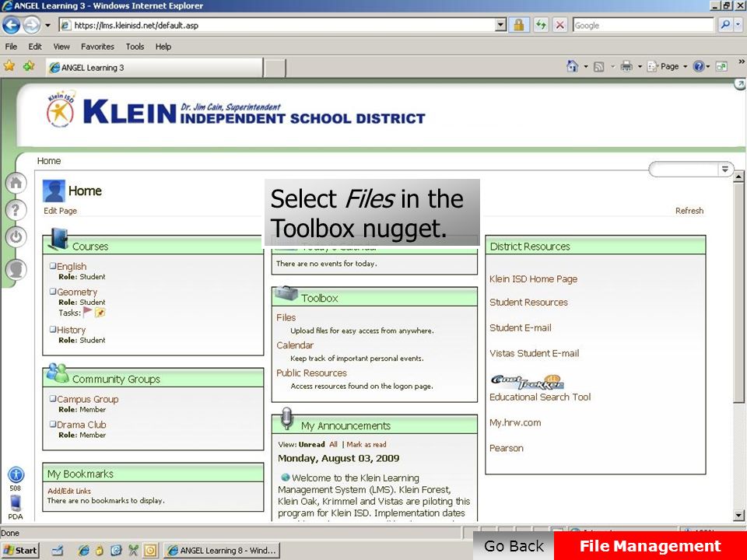This screenshot has width=747, height=560.
Task: Open the My.hrw.com link
Action: pyautogui.click(x=515, y=422)
